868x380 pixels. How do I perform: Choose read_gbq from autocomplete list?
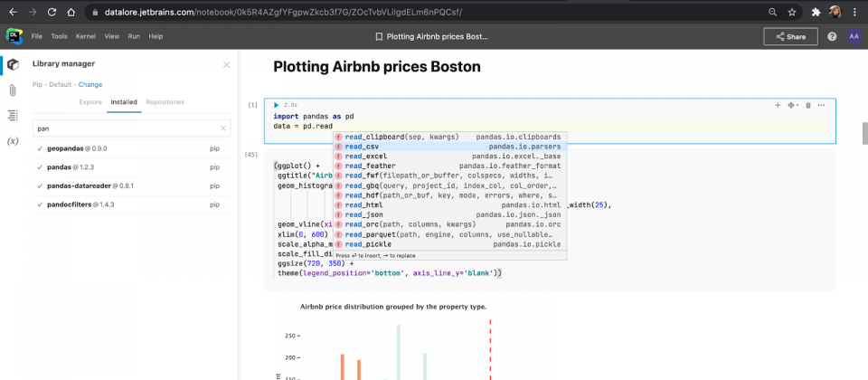pos(449,185)
